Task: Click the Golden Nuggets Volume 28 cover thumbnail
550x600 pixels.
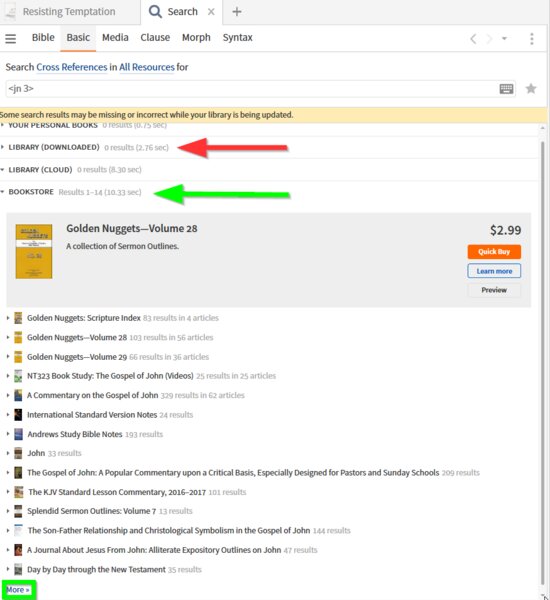Action: coord(34,251)
